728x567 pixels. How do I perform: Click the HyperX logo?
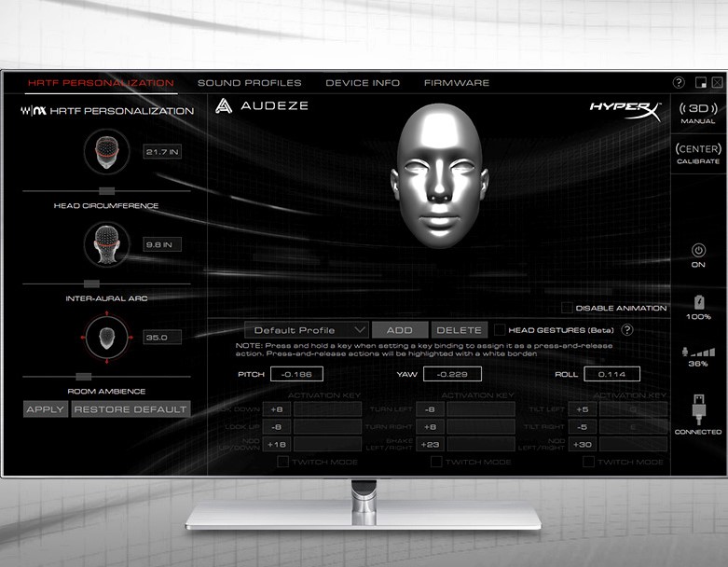pyautogui.click(x=625, y=111)
